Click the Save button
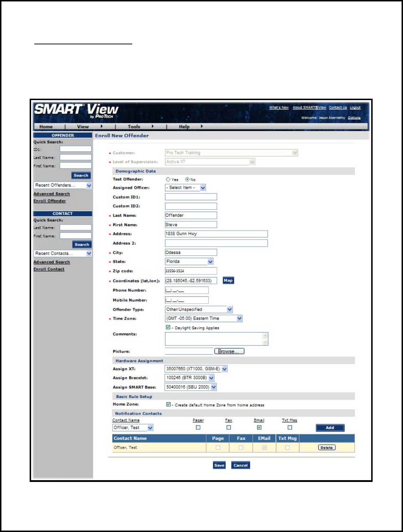This screenshot has height=532, width=403. pyautogui.click(x=219, y=465)
